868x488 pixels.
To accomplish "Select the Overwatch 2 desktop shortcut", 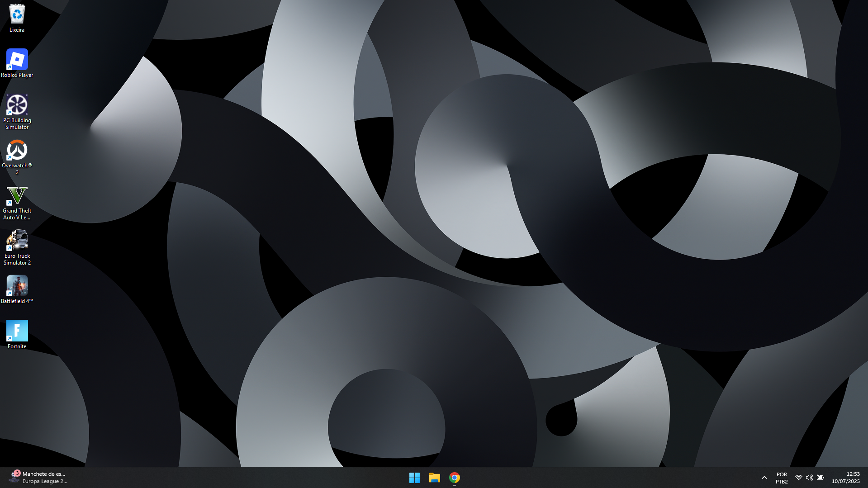I will [x=17, y=157].
